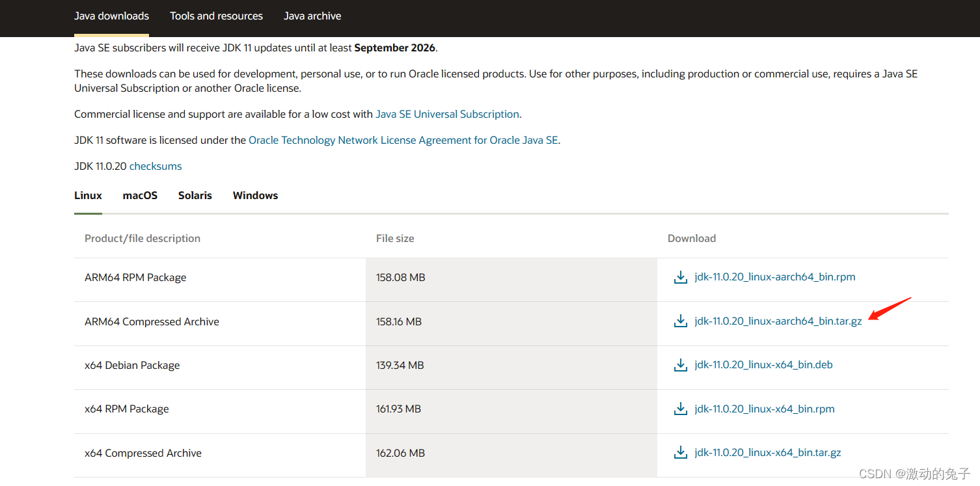Click download icon beside linux-x64_bin.rpm
This screenshot has height=486, width=980.
681,409
